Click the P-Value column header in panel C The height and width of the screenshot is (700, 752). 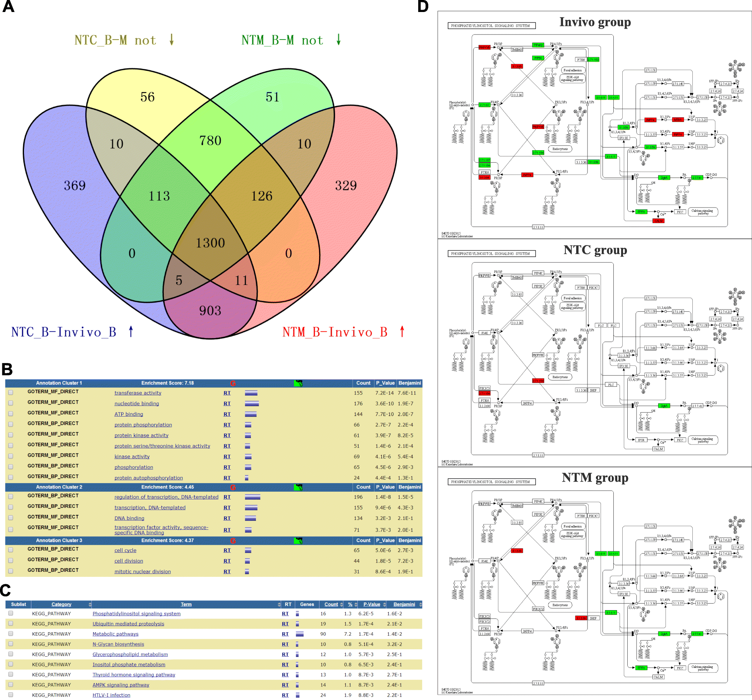coord(372,605)
